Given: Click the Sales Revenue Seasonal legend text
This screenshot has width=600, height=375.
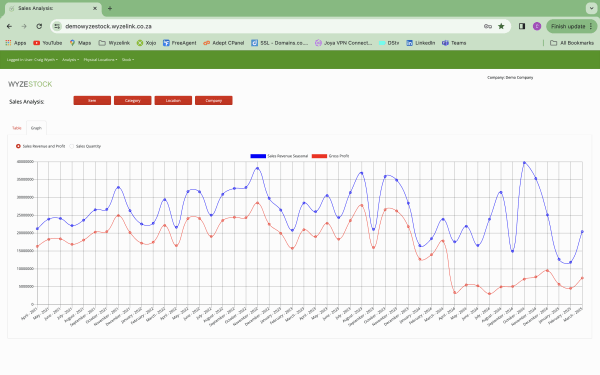Looking at the screenshot, I should tap(288, 156).
